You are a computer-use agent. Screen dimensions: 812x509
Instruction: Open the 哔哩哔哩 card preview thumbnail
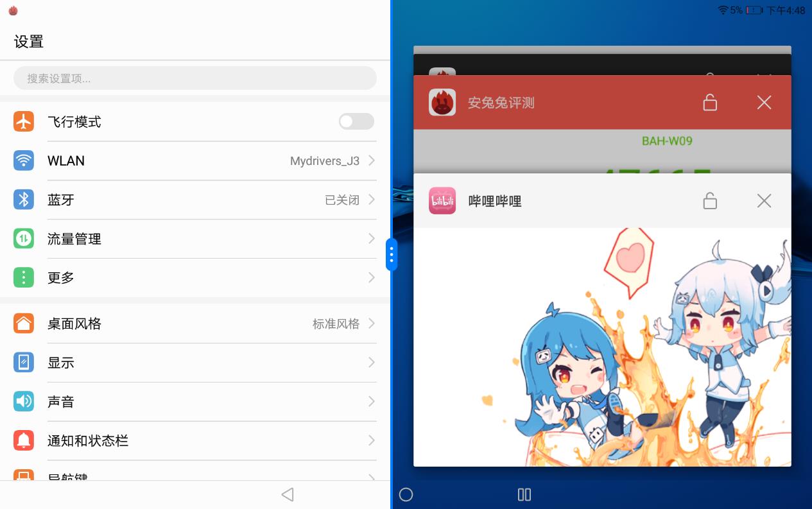coord(602,347)
